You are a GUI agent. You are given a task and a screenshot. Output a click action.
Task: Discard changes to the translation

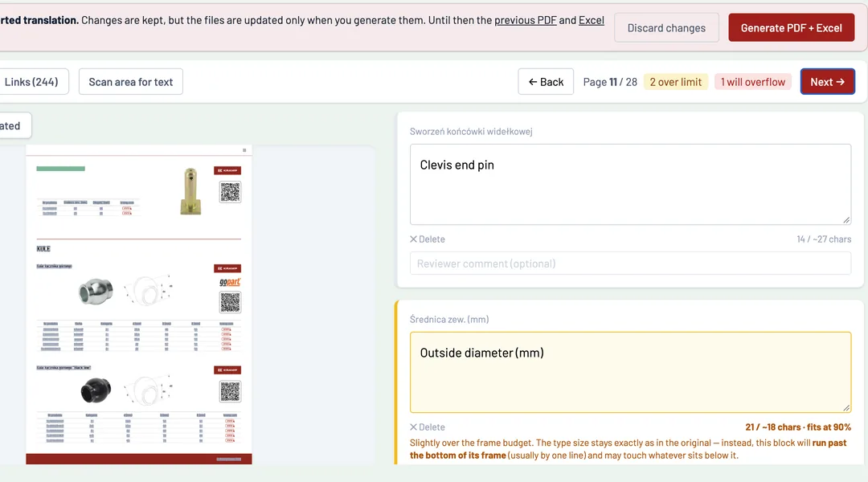tap(666, 27)
